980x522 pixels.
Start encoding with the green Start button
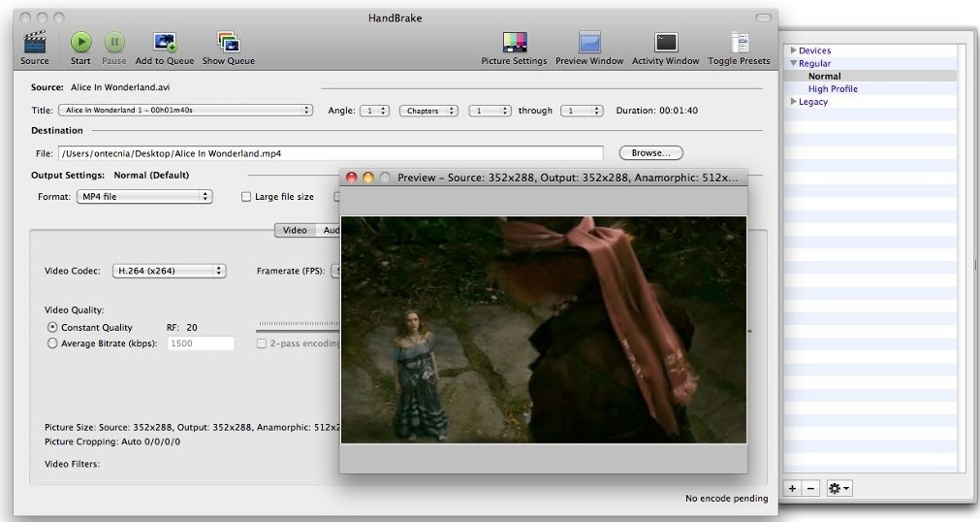pos(80,43)
